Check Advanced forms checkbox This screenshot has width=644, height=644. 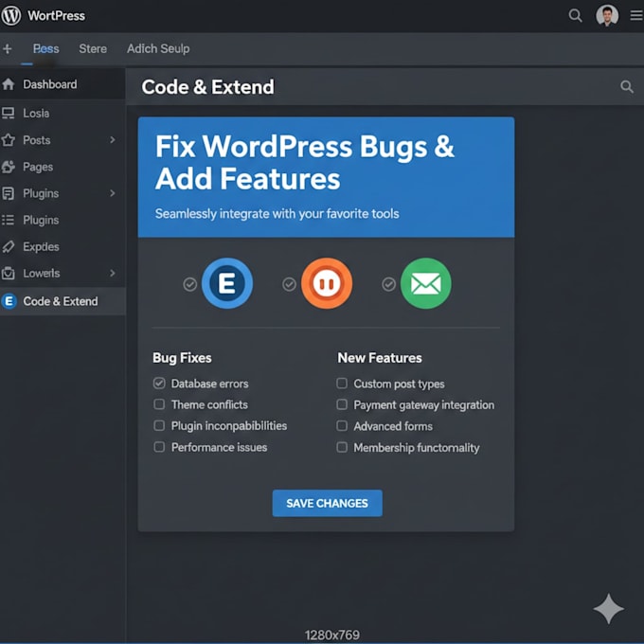[x=342, y=425]
